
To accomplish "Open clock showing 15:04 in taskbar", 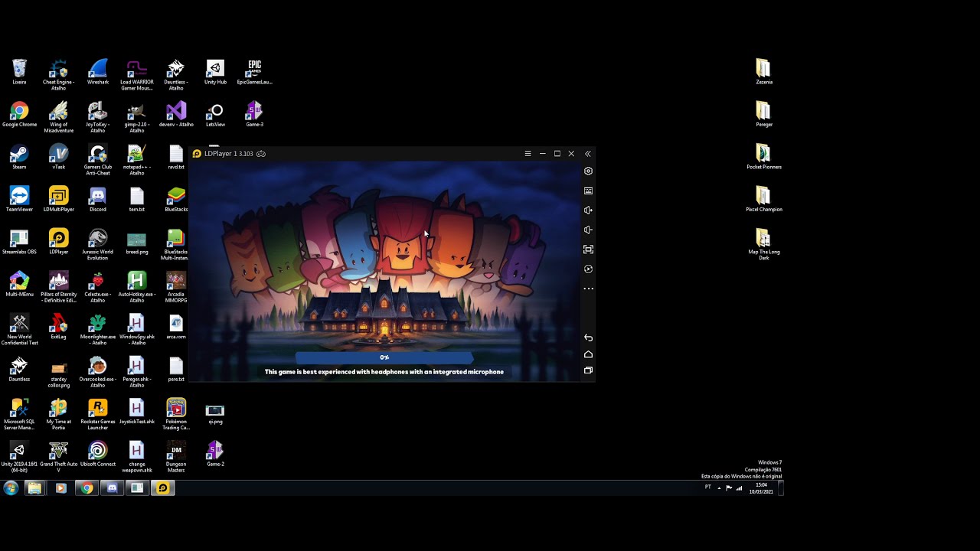I will pos(761,488).
